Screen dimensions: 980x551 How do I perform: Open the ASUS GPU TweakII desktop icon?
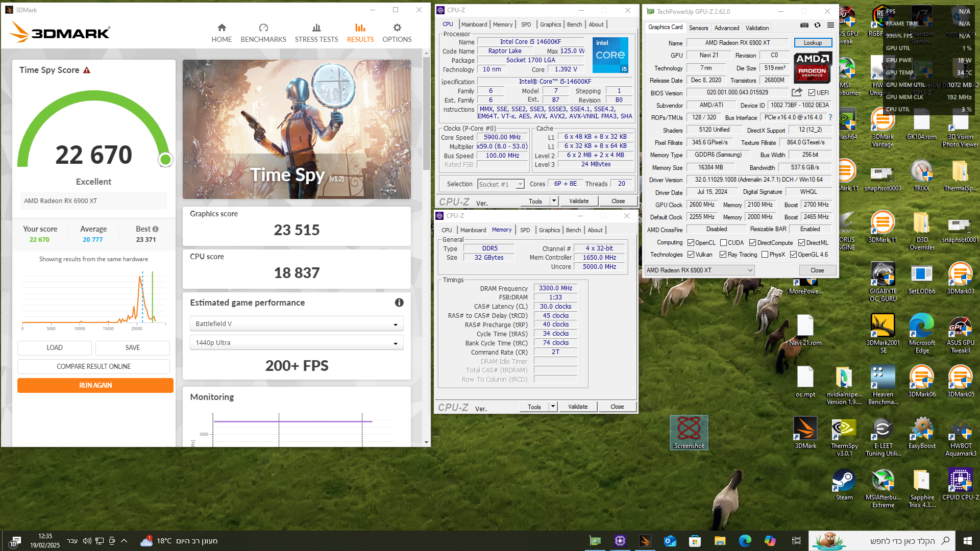[x=961, y=334]
